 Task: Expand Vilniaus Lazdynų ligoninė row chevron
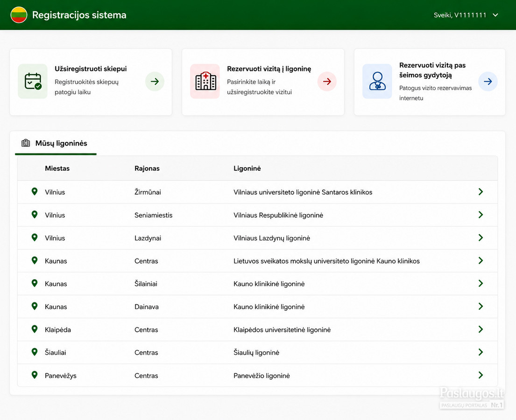[481, 238]
